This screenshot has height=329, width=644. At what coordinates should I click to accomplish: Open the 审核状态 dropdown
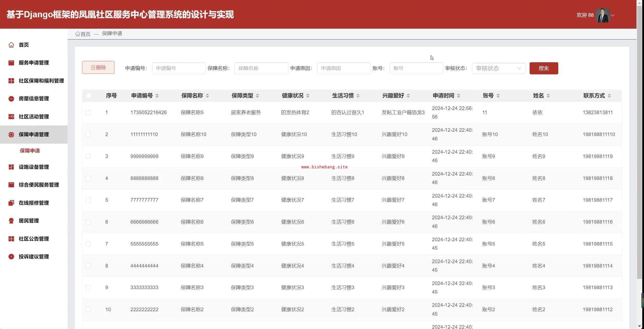(x=499, y=68)
